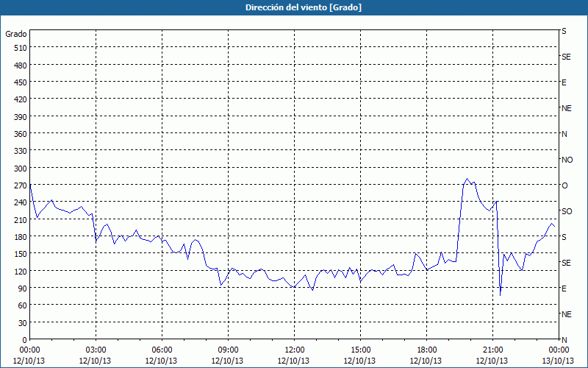Select the date 13/10/13 on time axis
Viewport: 588px width, 368px height.
click(559, 361)
